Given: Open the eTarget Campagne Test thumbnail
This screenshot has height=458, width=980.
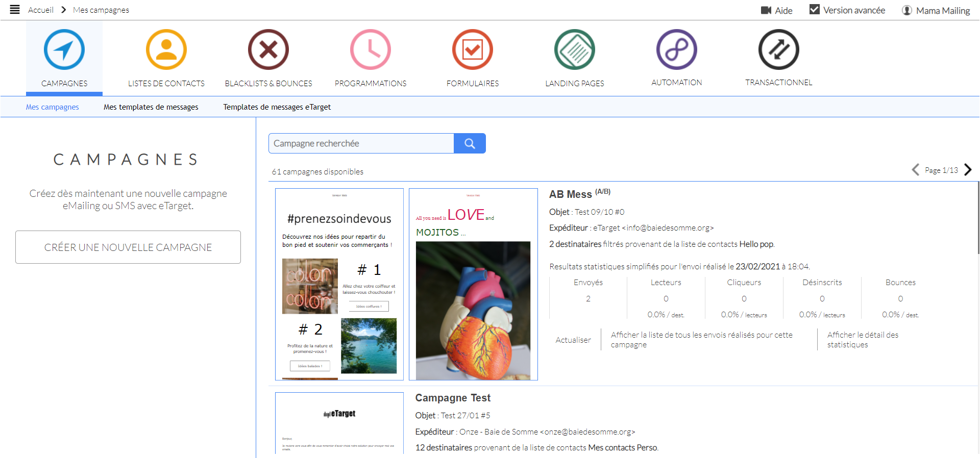Looking at the screenshot, I should (x=339, y=423).
